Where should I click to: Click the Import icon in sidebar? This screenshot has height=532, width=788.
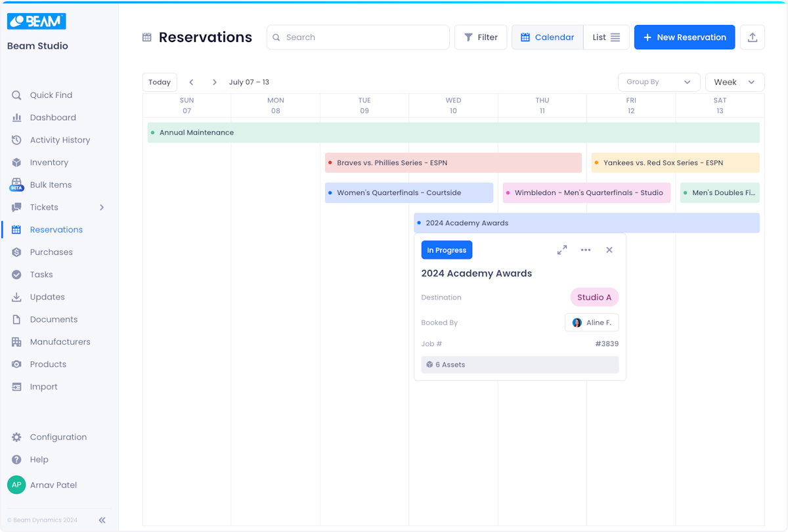pyautogui.click(x=16, y=387)
